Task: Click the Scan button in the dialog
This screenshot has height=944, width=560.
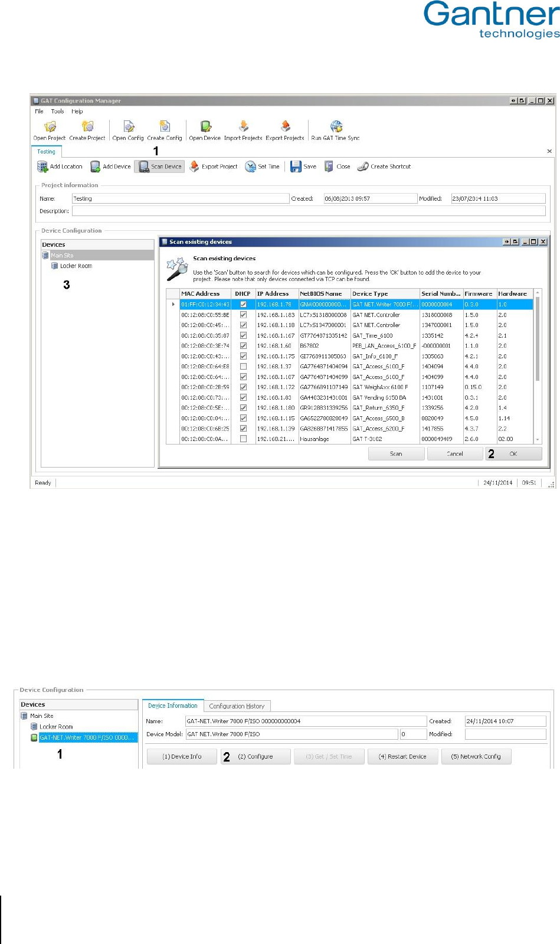Action: click(396, 453)
